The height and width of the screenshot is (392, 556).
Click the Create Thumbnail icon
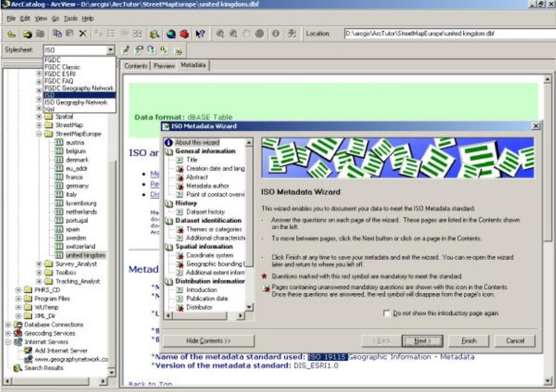click(x=292, y=34)
